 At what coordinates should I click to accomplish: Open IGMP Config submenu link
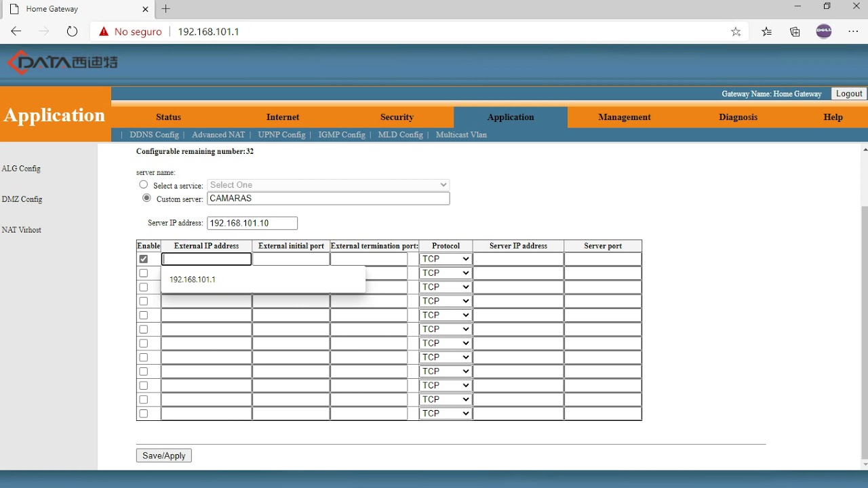tap(342, 135)
